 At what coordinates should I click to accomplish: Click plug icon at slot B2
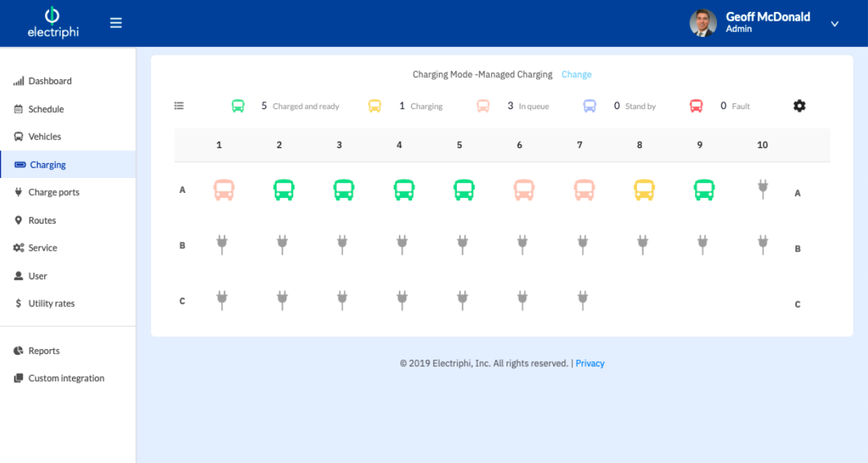(282, 245)
